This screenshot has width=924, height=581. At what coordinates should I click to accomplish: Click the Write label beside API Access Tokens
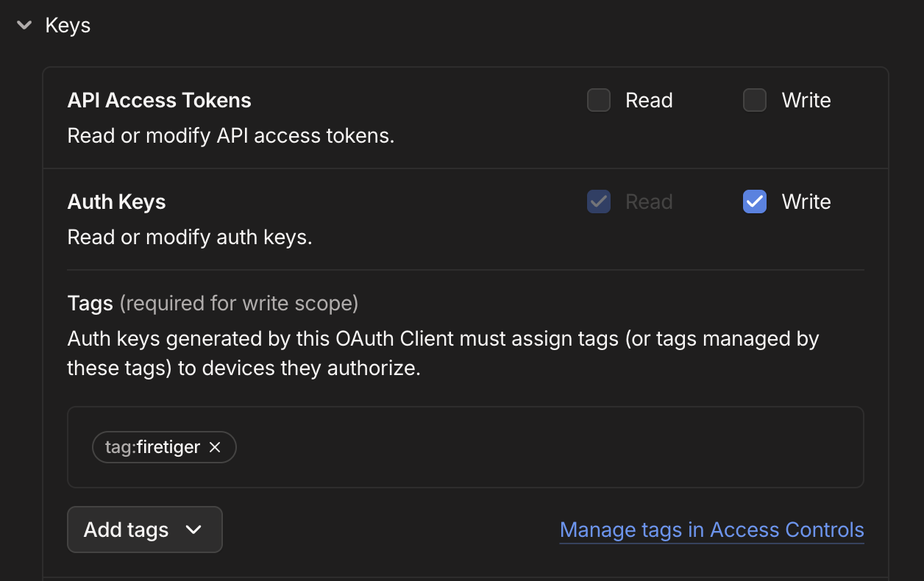(x=806, y=100)
